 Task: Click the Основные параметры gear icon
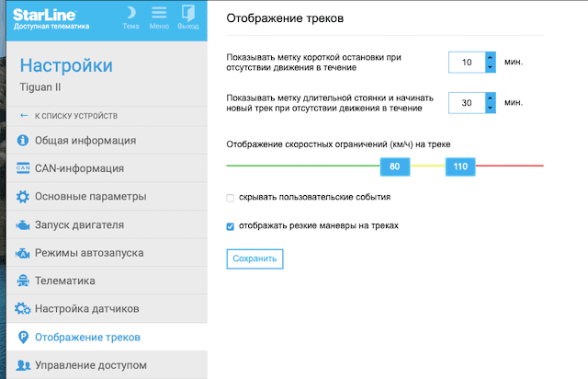(x=23, y=197)
